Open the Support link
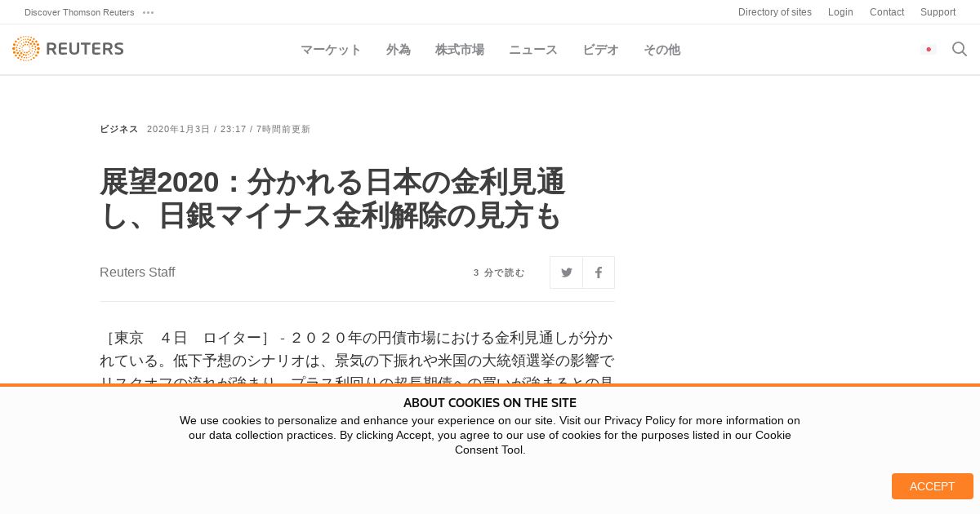 pos(938,12)
